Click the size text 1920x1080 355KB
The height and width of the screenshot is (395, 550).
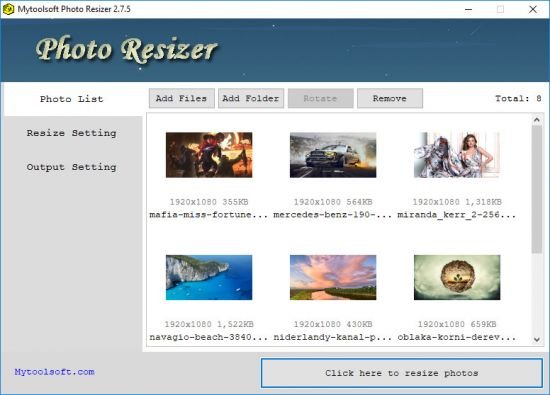[x=209, y=202]
